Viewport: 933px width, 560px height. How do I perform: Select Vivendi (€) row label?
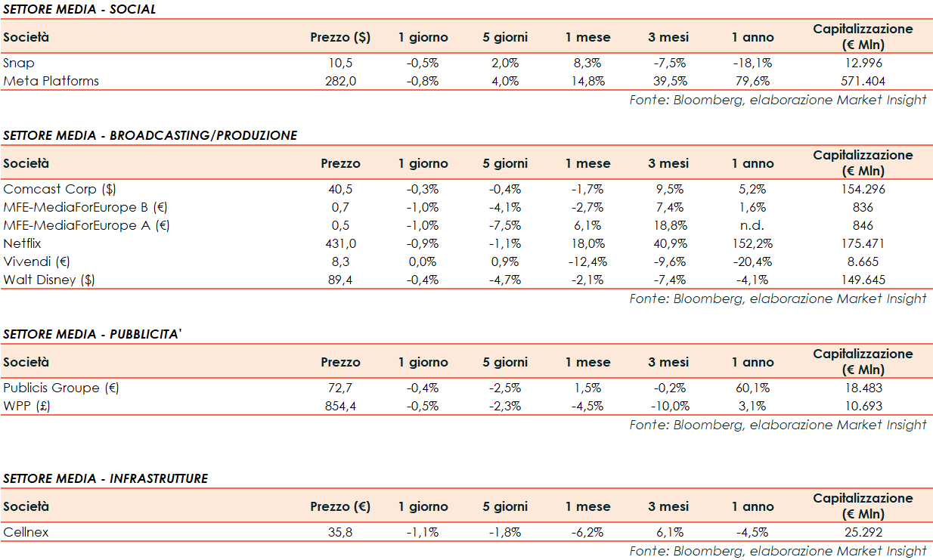coord(38,262)
